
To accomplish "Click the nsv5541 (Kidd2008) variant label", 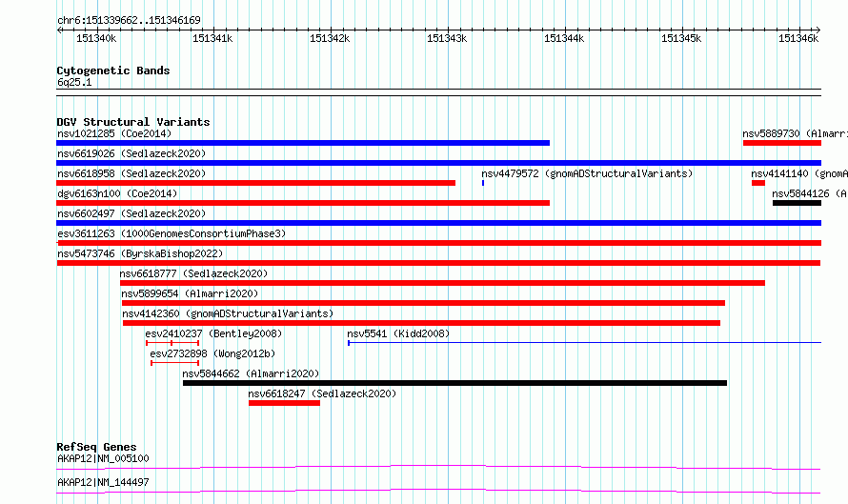I will pos(398,333).
